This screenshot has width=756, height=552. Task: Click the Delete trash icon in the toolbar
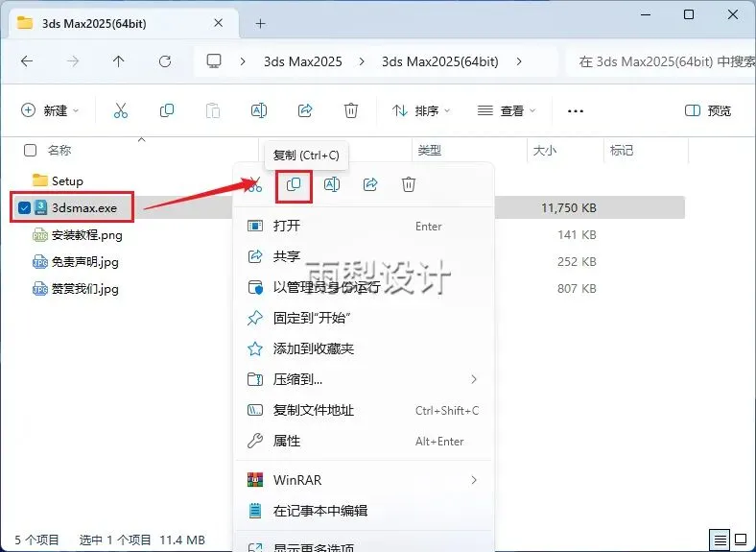click(351, 110)
